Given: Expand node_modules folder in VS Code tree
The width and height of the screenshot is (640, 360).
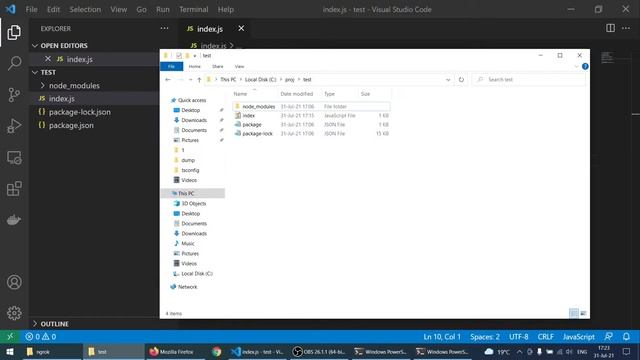Looking at the screenshot, I should click(x=42, y=85).
